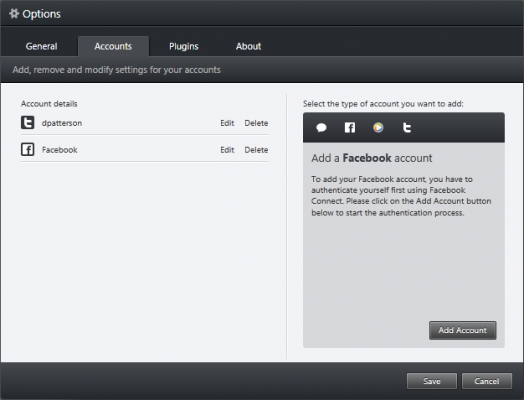This screenshot has height=400, width=524.
Task: Delete the Facebook account
Action: [x=256, y=150]
